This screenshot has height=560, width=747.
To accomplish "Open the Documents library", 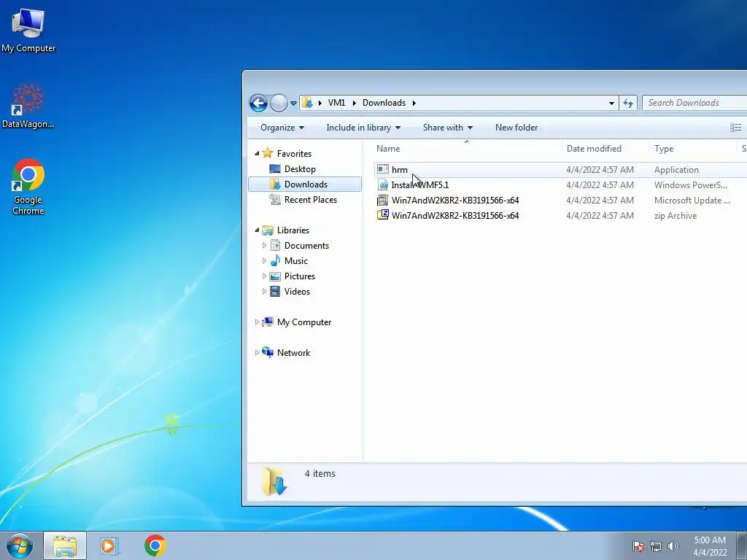I will (x=306, y=246).
